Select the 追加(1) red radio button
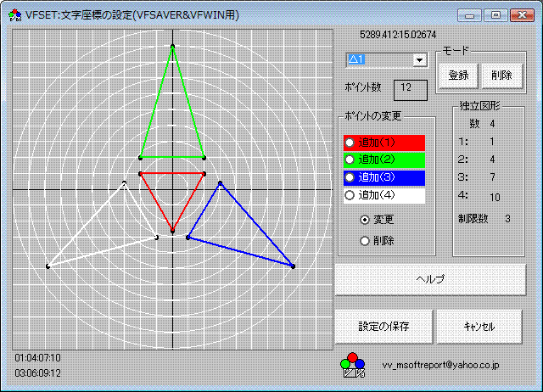The image size is (543, 392). [350, 143]
